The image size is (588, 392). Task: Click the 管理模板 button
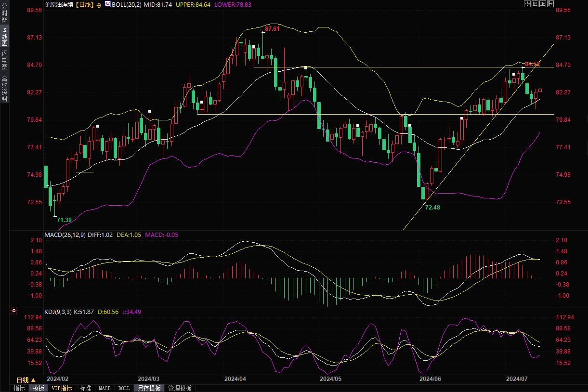click(180, 388)
